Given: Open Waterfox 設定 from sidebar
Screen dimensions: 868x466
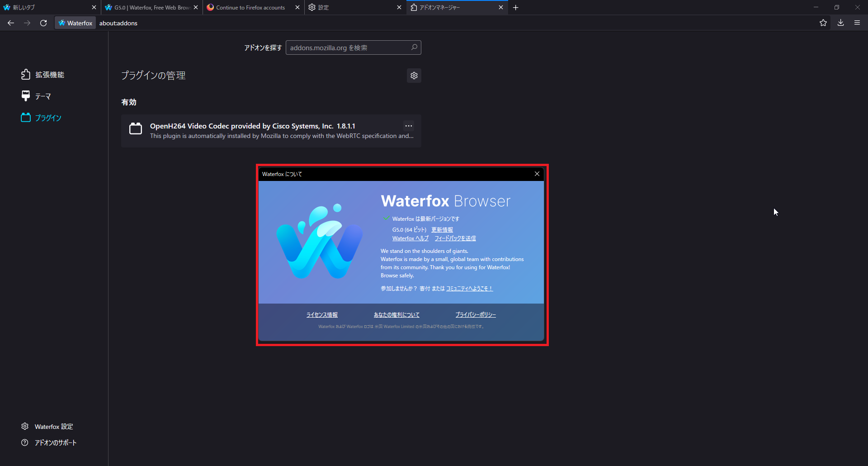Looking at the screenshot, I should [47, 427].
